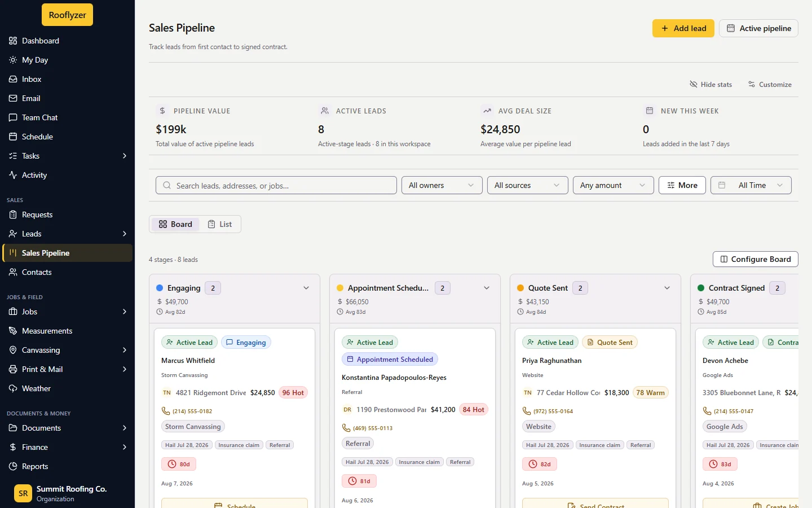Open the All owners dropdown

(x=442, y=185)
